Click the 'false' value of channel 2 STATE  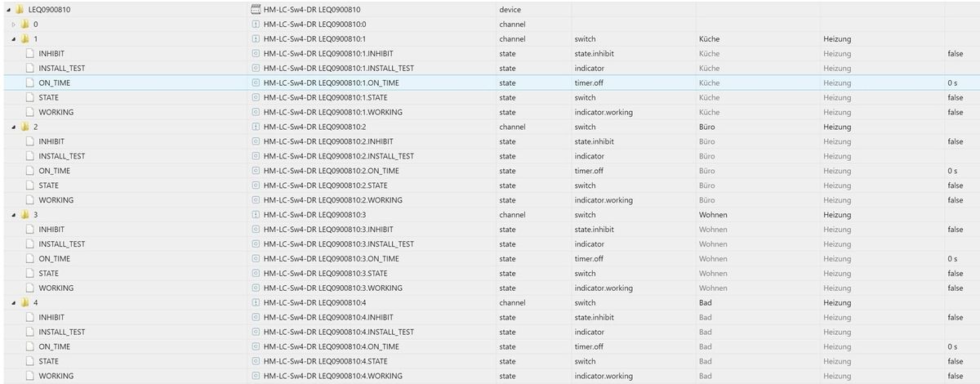(955, 185)
